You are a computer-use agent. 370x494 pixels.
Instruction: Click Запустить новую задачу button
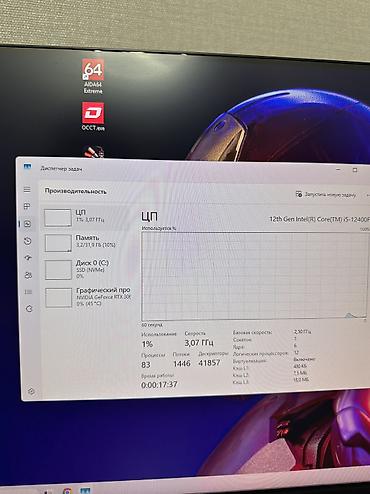pos(326,194)
